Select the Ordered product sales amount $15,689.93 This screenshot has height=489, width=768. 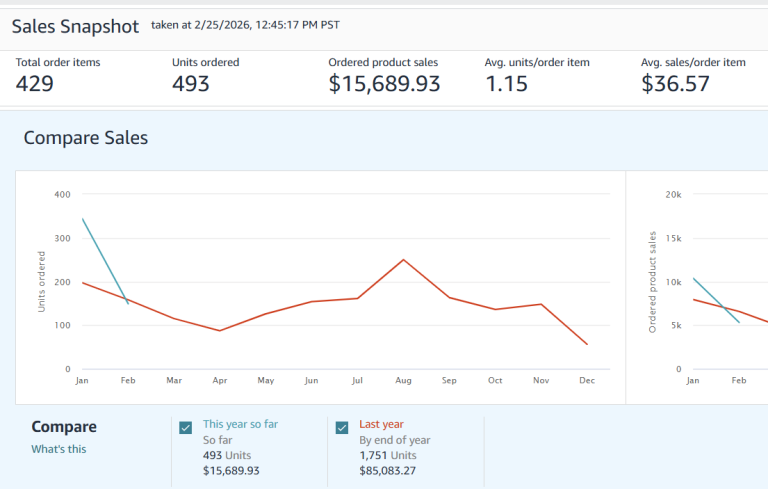(384, 84)
